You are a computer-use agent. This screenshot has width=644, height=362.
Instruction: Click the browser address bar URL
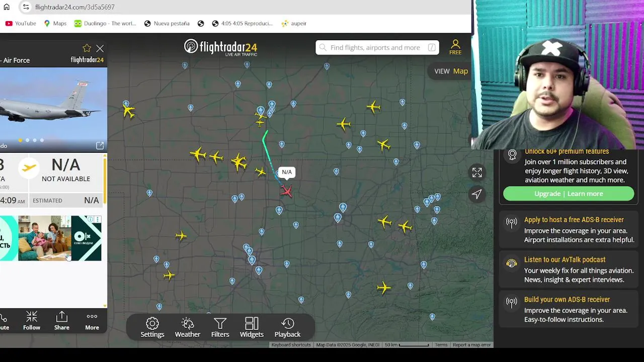pos(75,7)
